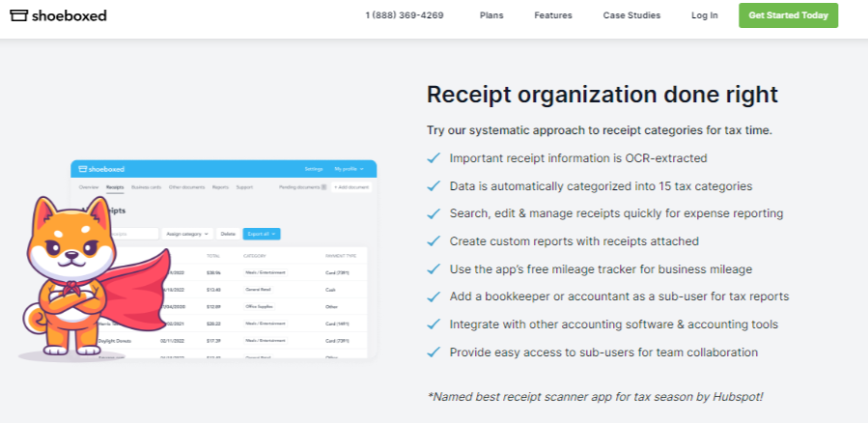Open the Support tab in app preview
This screenshot has width=868, height=423.
244,187
